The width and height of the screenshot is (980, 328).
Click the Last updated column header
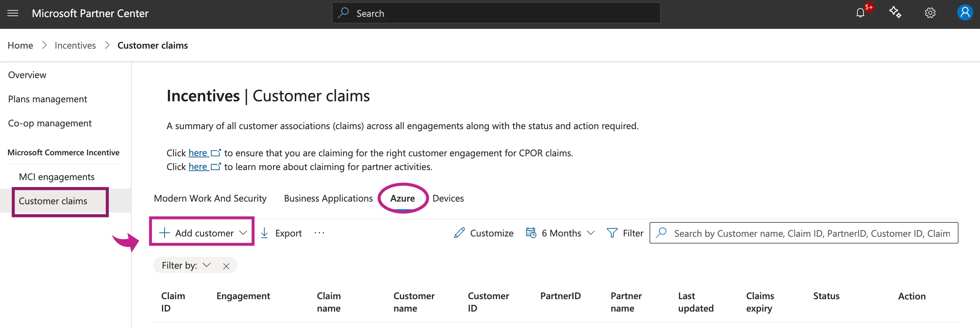coord(696,302)
